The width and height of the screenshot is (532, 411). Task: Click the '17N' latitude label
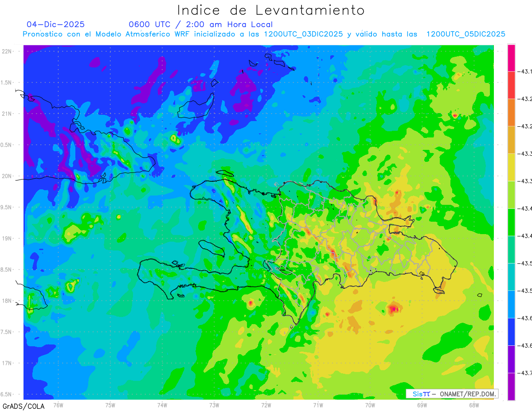pyautogui.click(x=8, y=363)
